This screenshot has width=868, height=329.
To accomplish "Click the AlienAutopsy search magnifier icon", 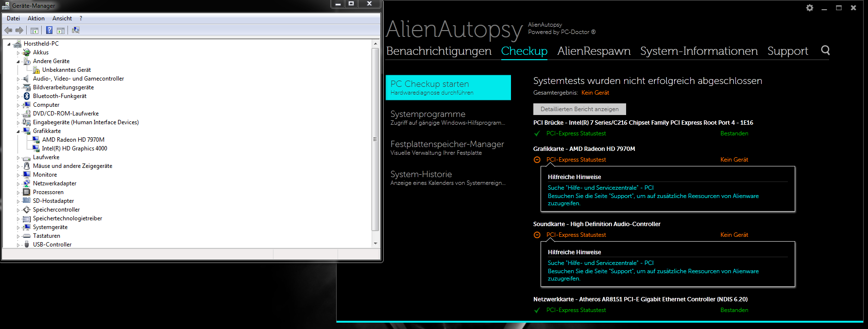I will click(x=825, y=50).
